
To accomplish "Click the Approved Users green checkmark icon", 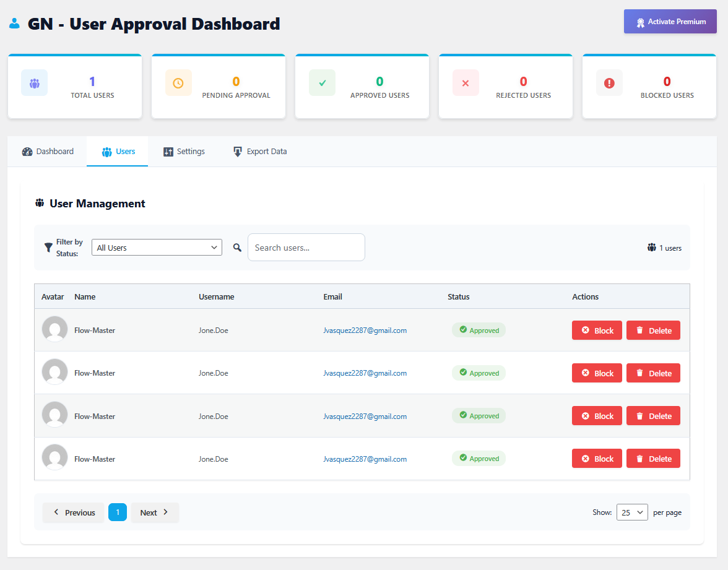I will point(322,82).
